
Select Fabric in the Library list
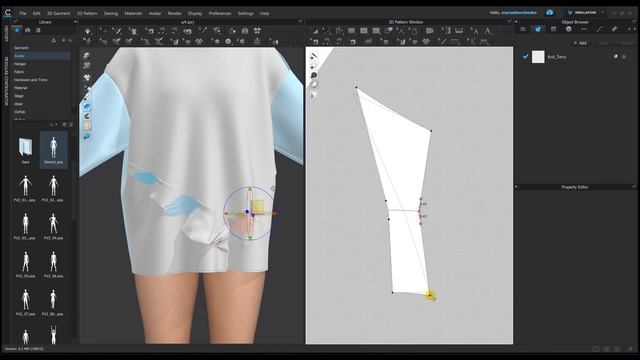(x=19, y=72)
